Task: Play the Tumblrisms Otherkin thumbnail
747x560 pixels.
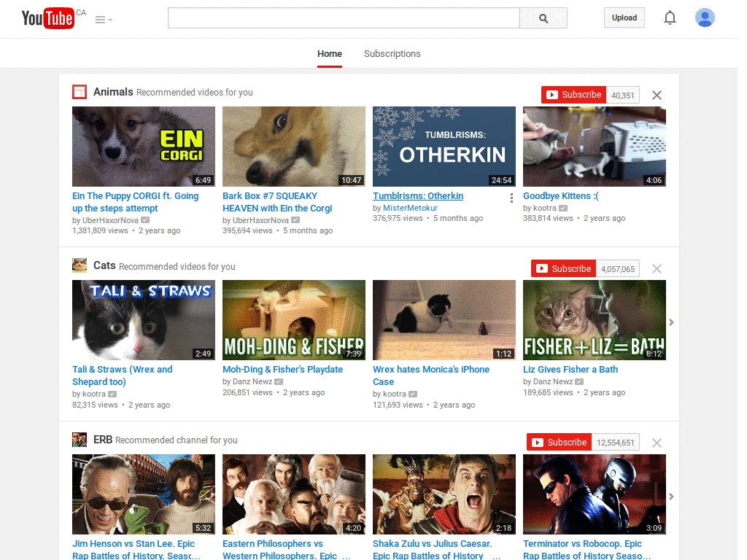Action: pyautogui.click(x=444, y=146)
